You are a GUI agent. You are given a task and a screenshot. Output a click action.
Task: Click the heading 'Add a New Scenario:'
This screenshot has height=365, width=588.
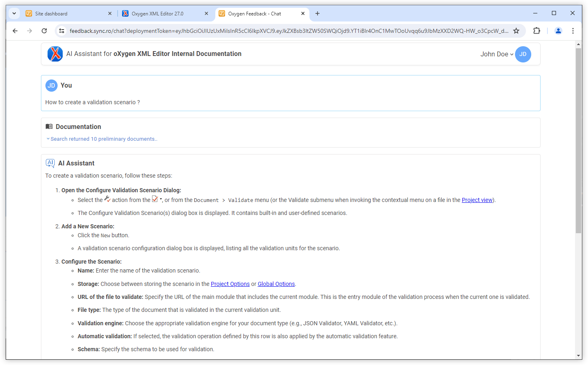coord(88,226)
